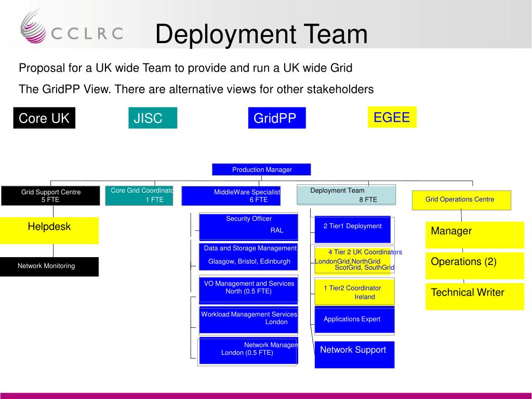Select the Production Manager box

pos(261,169)
